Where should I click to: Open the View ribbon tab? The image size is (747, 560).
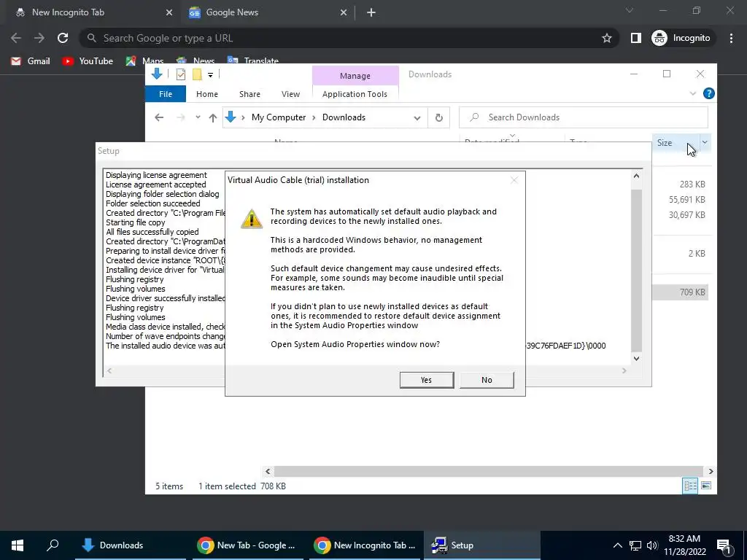290,94
